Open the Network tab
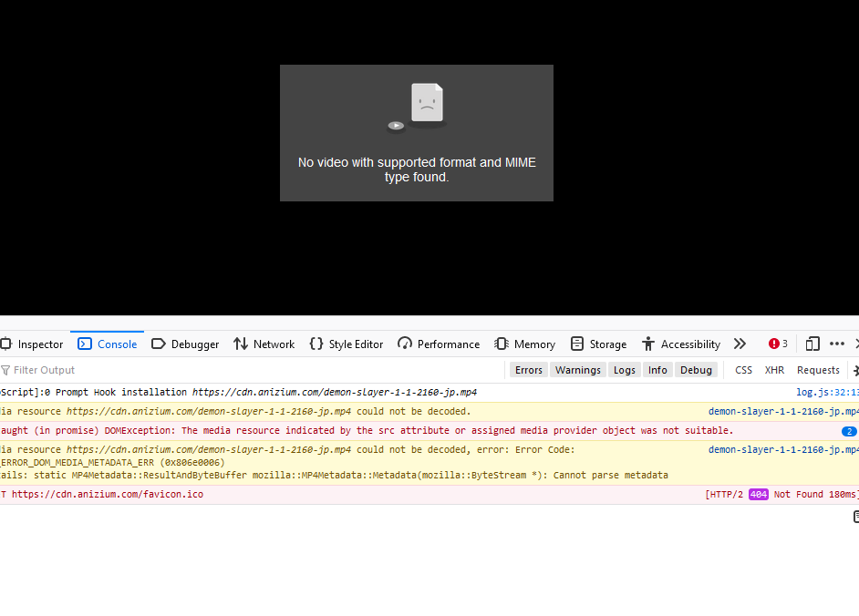 point(264,344)
